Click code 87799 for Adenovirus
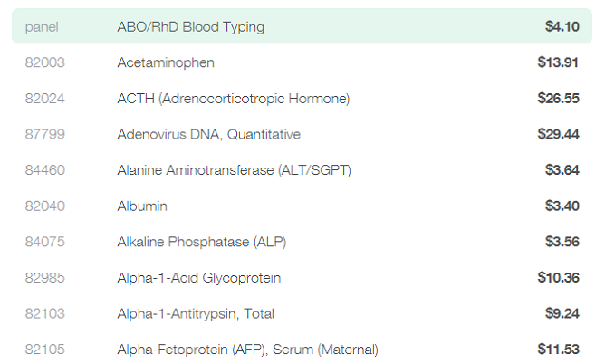 point(44,134)
